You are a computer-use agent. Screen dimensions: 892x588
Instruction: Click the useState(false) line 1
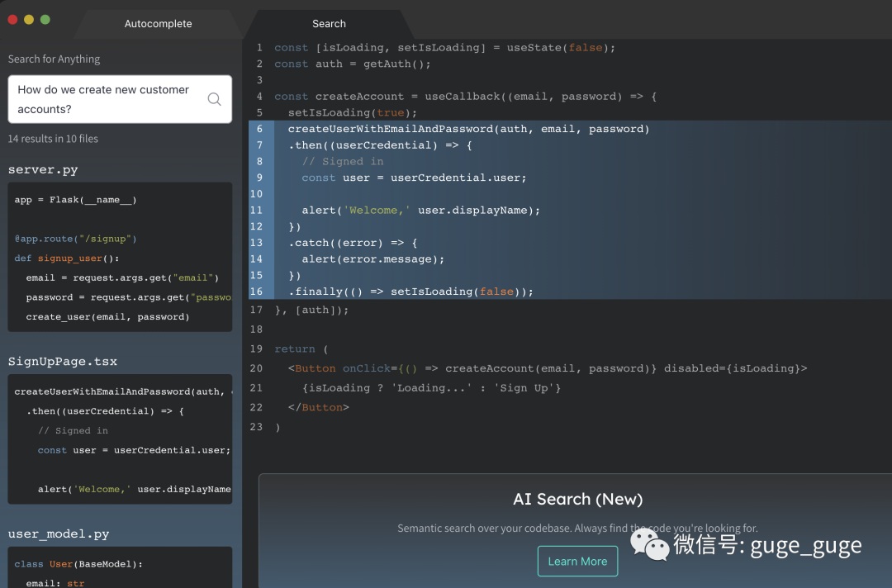coord(445,48)
